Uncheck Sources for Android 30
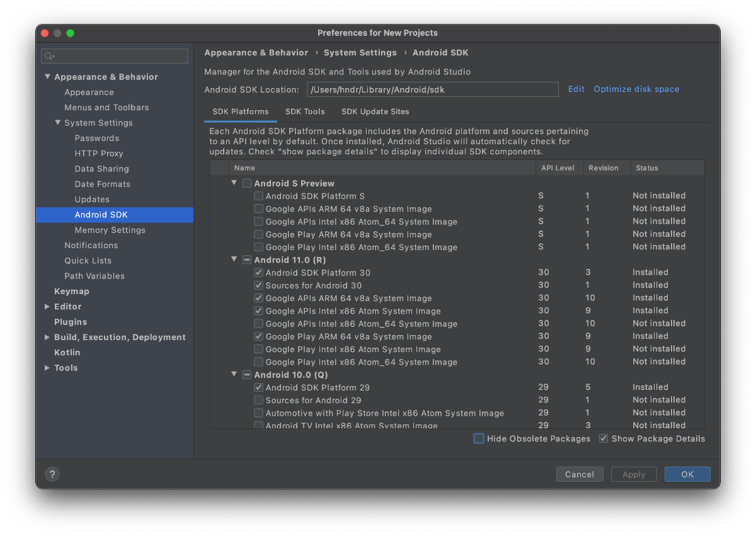756x536 pixels. pos(258,285)
